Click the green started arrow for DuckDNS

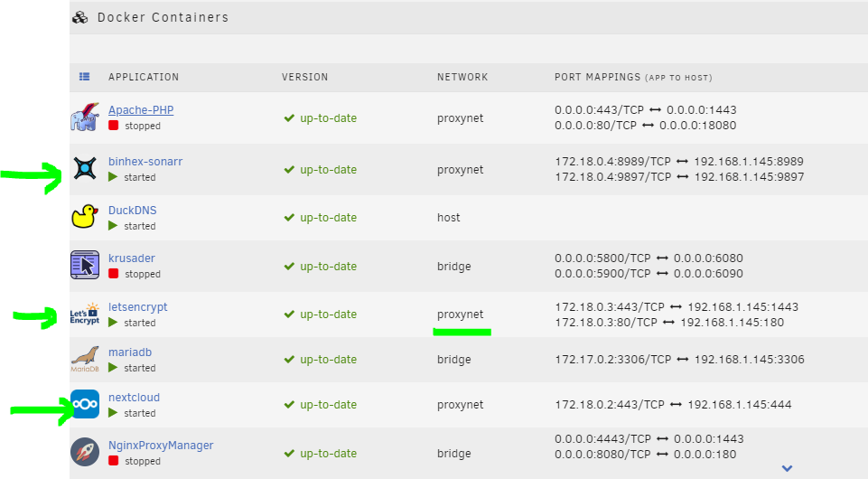click(x=113, y=226)
